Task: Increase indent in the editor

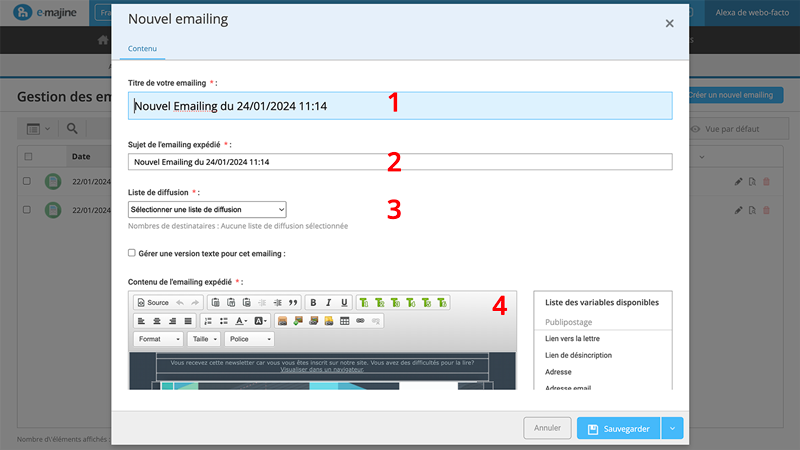Action: 278,303
